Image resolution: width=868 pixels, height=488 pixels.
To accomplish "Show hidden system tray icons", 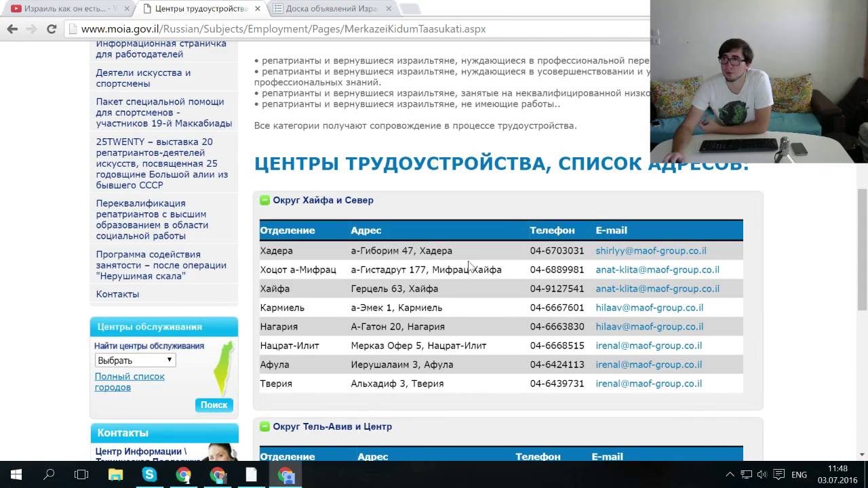I will [x=730, y=474].
